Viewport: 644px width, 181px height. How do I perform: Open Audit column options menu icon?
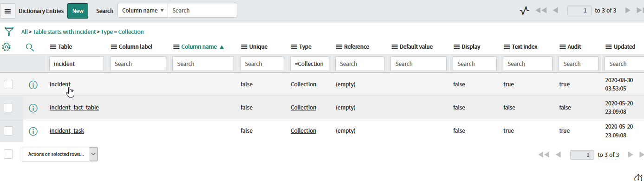(562, 47)
